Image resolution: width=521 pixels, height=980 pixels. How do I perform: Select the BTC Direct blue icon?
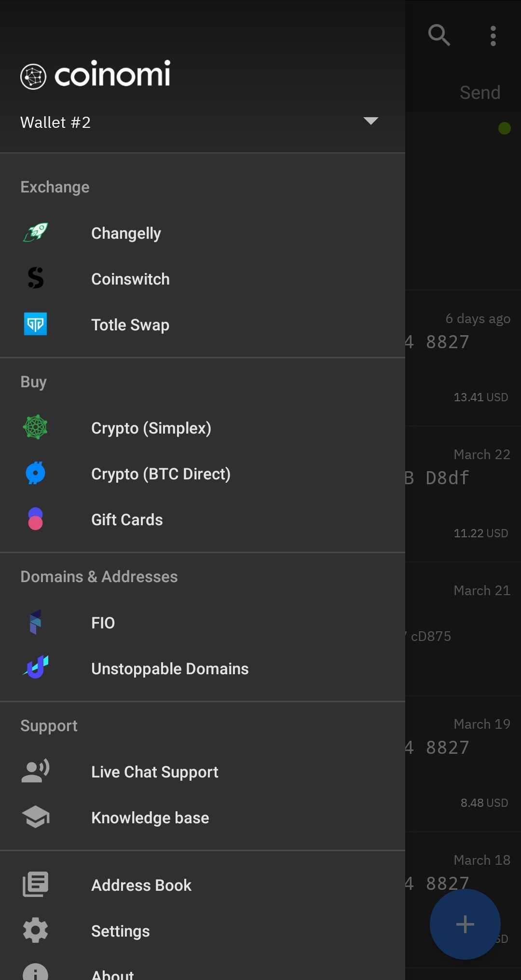click(x=36, y=473)
